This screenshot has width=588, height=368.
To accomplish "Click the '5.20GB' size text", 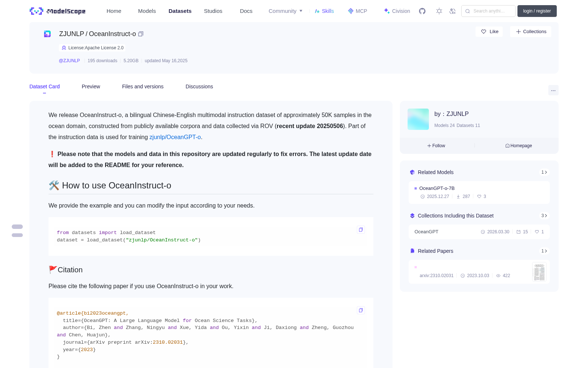I will point(131,61).
